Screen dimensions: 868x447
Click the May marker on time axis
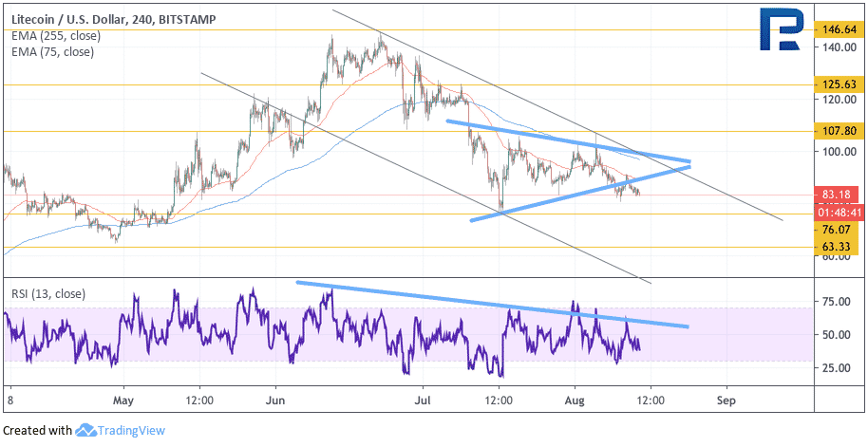tap(124, 401)
